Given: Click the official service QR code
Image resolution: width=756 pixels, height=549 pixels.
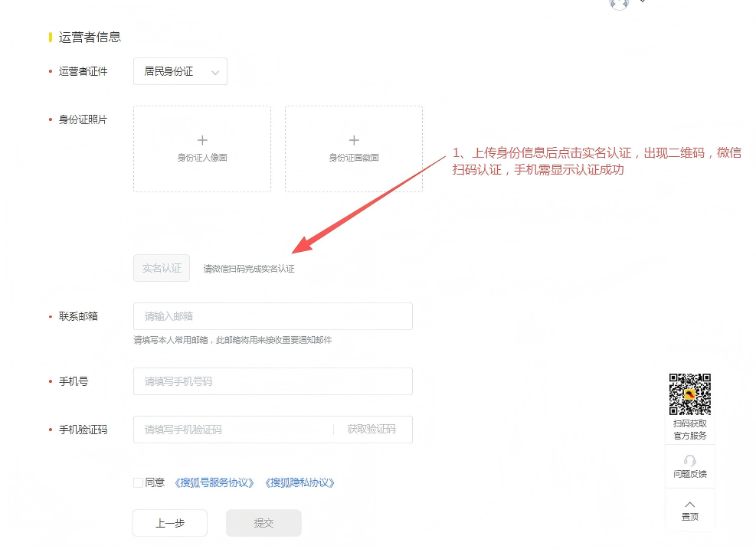Looking at the screenshot, I should click(690, 394).
